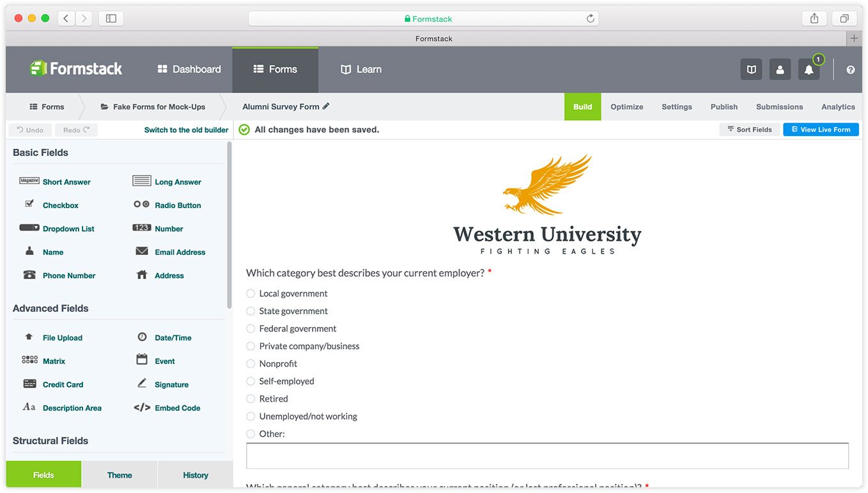The height and width of the screenshot is (493, 868).
Task: Select State government radio option
Action: tap(251, 311)
